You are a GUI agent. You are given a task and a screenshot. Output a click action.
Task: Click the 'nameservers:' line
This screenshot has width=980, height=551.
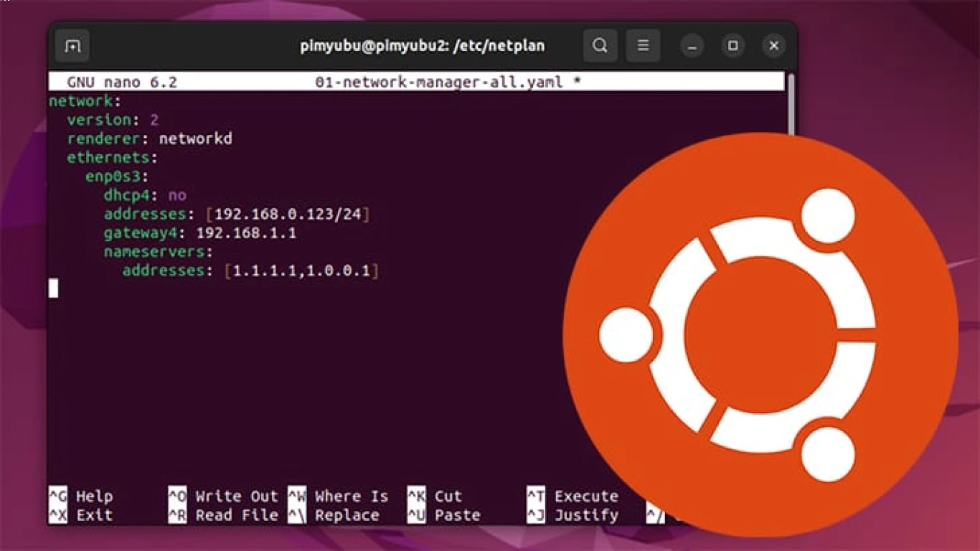click(x=159, y=252)
